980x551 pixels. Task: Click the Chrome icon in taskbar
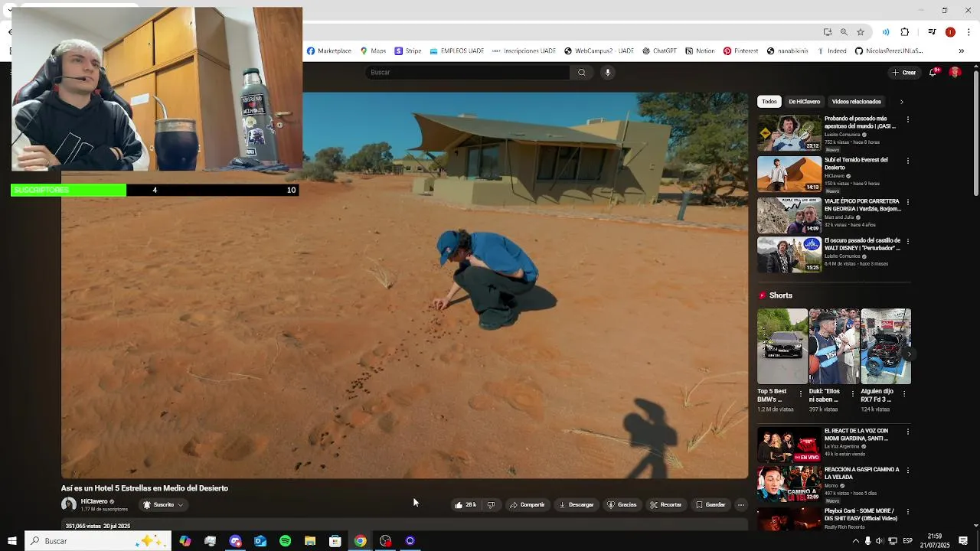[360, 541]
